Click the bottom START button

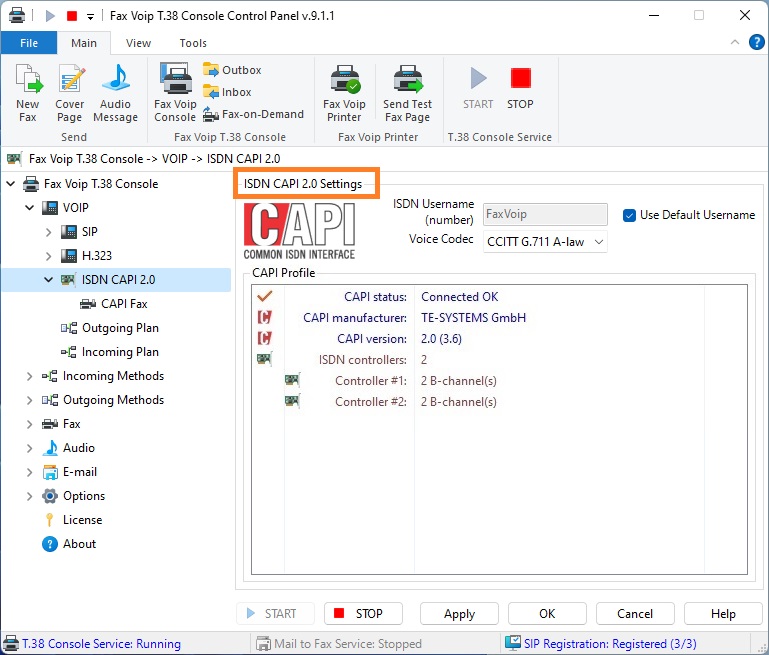[275, 614]
